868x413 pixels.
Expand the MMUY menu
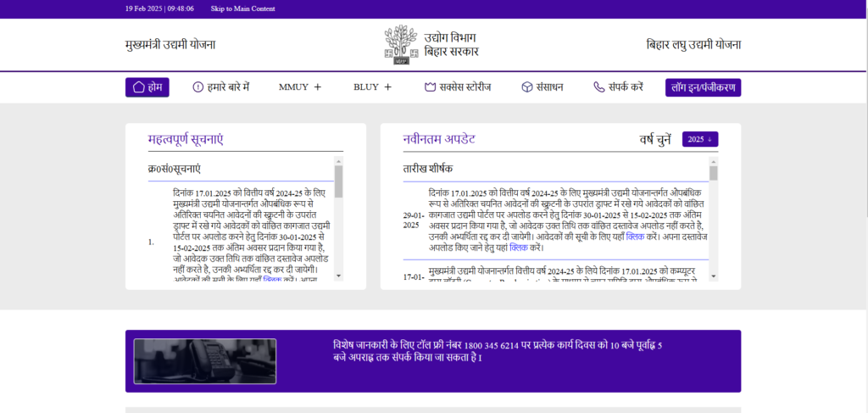pos(300,87)
